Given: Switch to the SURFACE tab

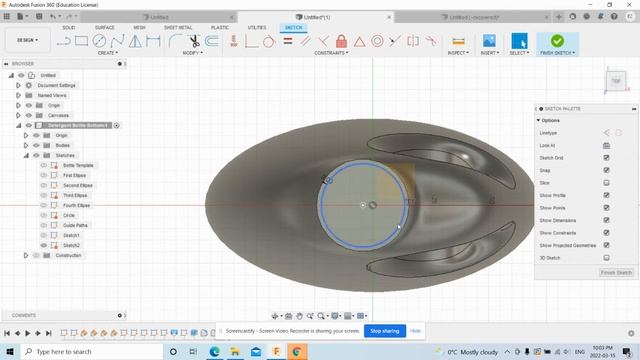Looking at the screenshot, I should pos(104,27).
